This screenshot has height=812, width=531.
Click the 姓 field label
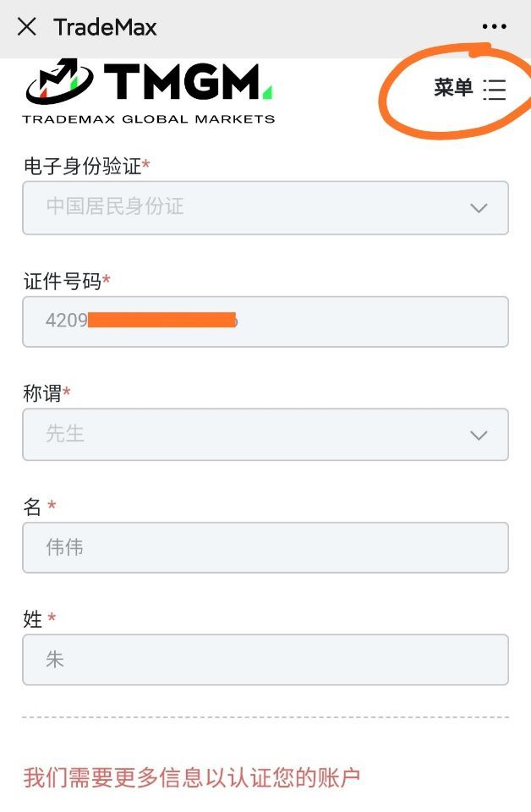tap(33, 619)
